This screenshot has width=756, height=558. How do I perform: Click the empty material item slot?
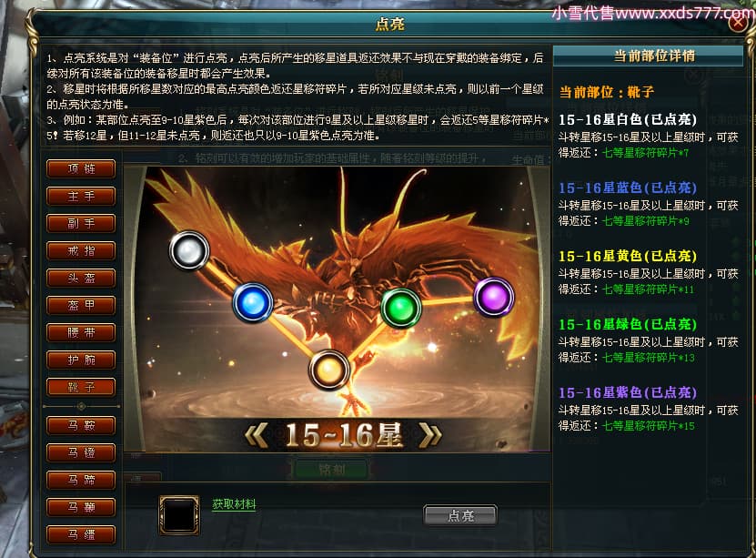pos(179,515)
